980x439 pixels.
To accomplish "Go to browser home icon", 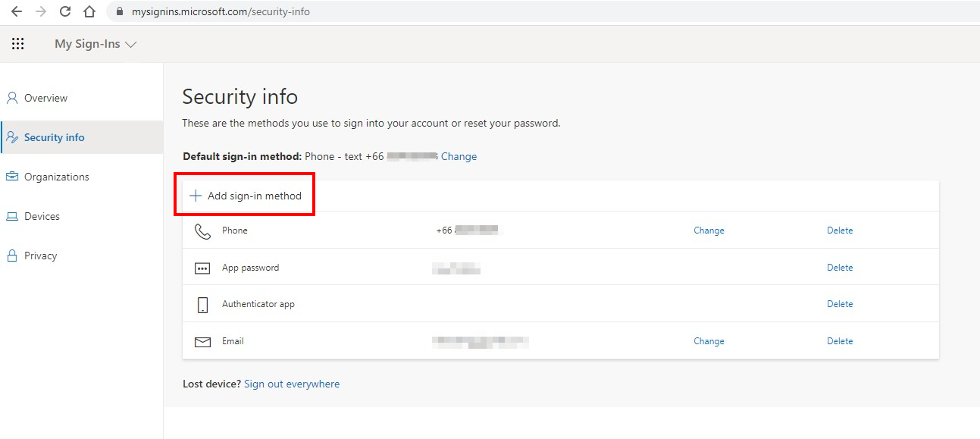I will 89,11.
